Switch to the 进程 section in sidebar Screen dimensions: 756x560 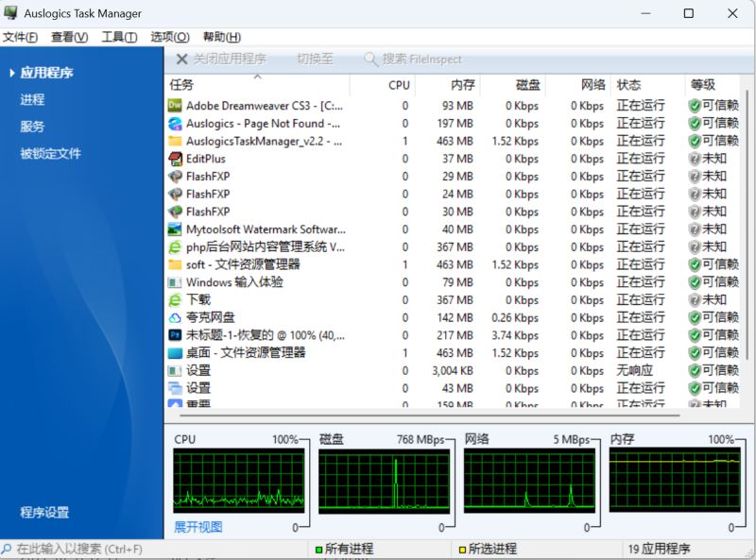click(x=32, y=100)
